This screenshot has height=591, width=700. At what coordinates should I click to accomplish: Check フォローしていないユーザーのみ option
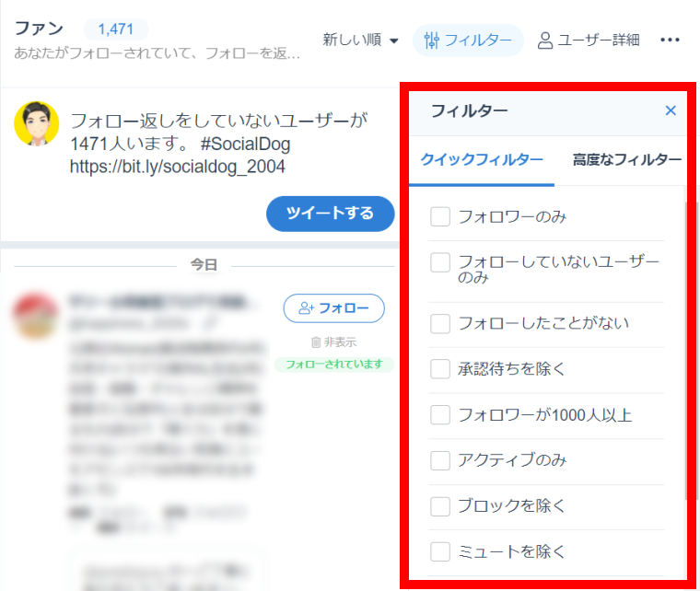[440, 263]
